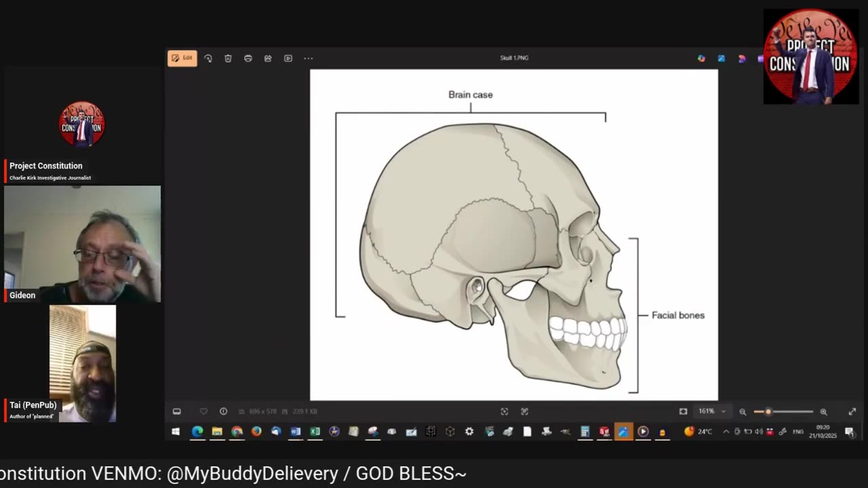The width and height of the screenshot is (868, 488).
Task: Click the Copilot icon in Photos title bar
Action: point(701,58)
